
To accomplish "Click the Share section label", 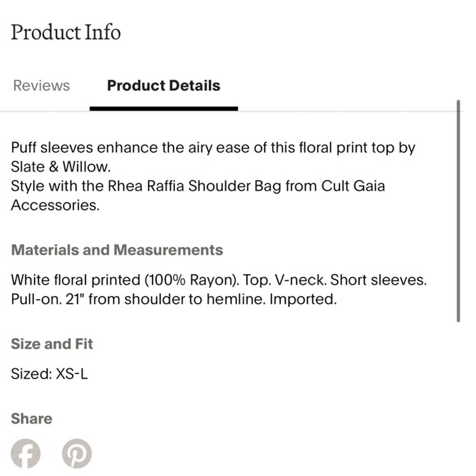I will click(x=32, y=419).
